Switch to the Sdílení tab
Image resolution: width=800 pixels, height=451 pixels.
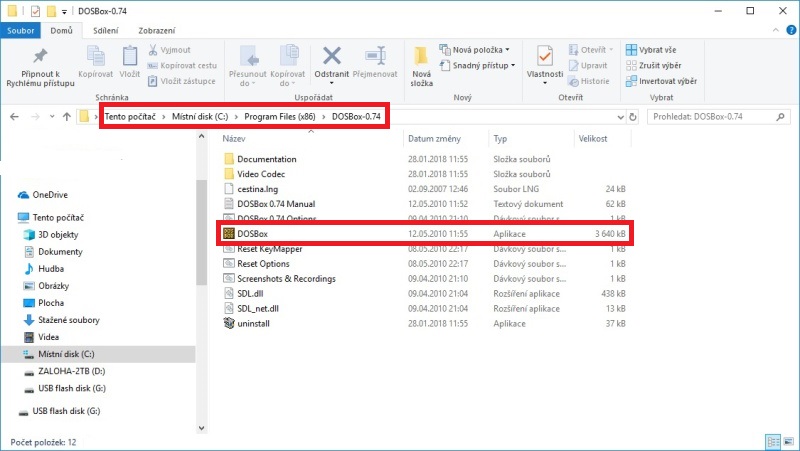pos(106,31)
